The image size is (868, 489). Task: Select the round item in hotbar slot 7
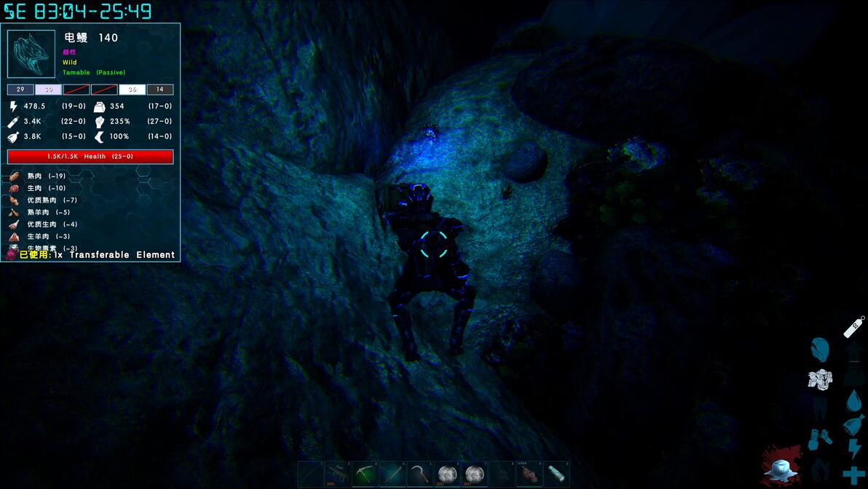tap(474, 474)
